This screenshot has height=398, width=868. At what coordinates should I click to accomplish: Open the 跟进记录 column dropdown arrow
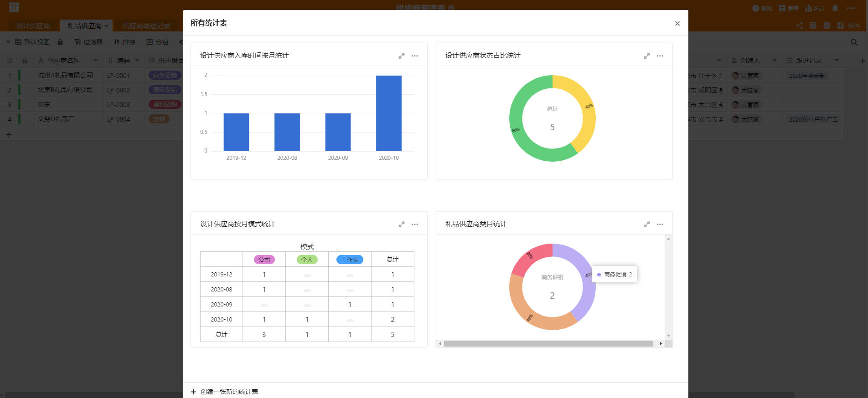tap(837, 61)
